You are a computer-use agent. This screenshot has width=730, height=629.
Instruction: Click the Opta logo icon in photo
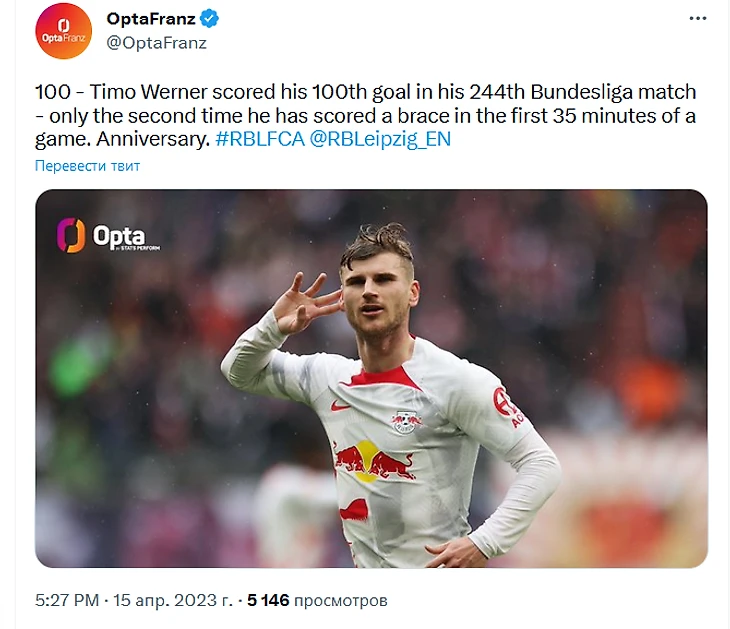click(x=72, y=236)
